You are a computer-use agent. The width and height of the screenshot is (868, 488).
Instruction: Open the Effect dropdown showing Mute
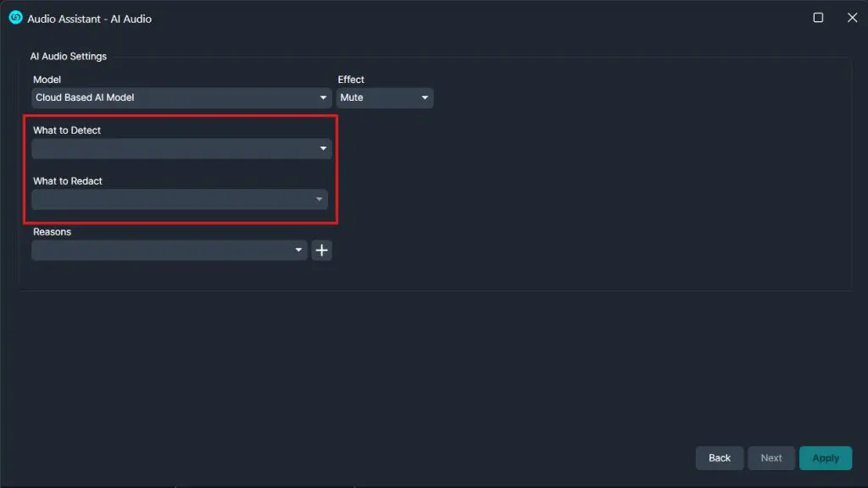[385, 98]
